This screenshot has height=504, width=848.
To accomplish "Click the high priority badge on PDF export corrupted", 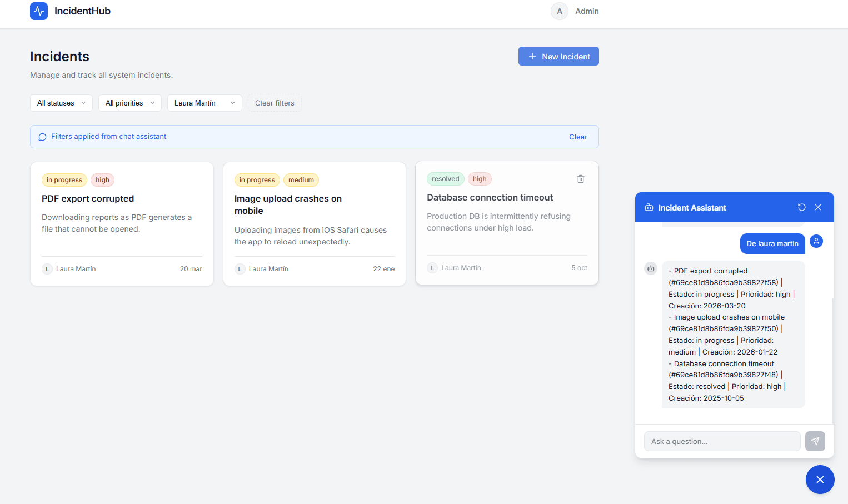I will (x=102, y=179).
